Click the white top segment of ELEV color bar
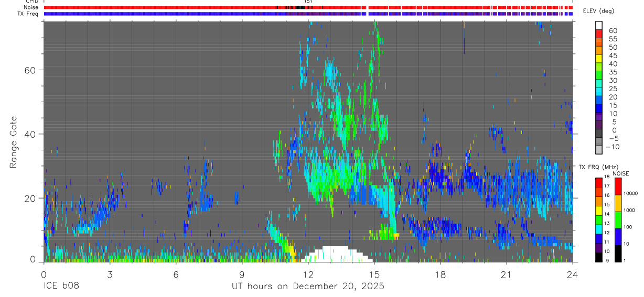644x297 pixels. [x=599, y=25]
